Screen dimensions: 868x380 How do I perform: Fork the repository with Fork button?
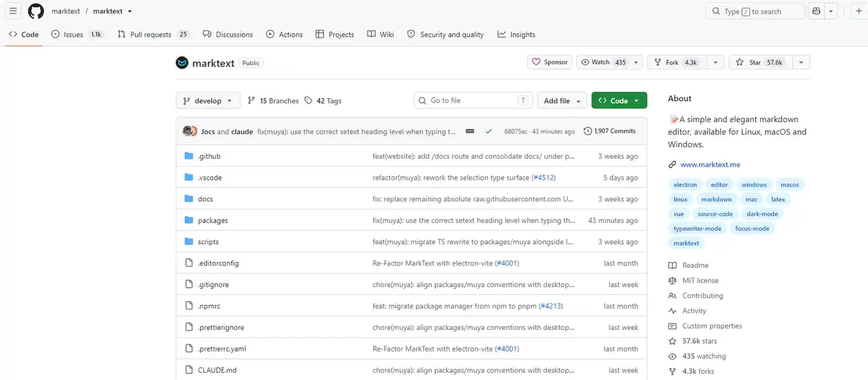click(x=676, y=62)
